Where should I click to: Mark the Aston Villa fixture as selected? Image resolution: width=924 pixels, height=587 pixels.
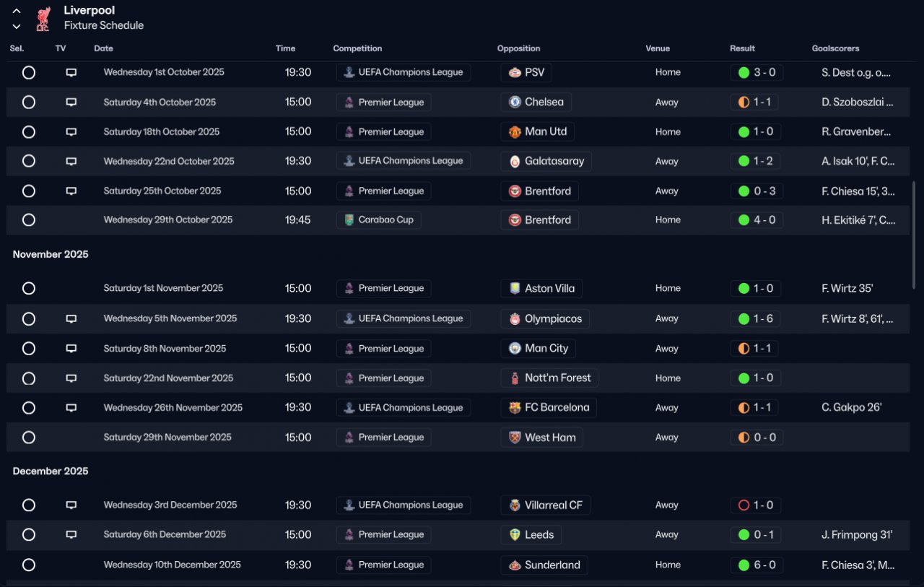click(x=29, y=289)
